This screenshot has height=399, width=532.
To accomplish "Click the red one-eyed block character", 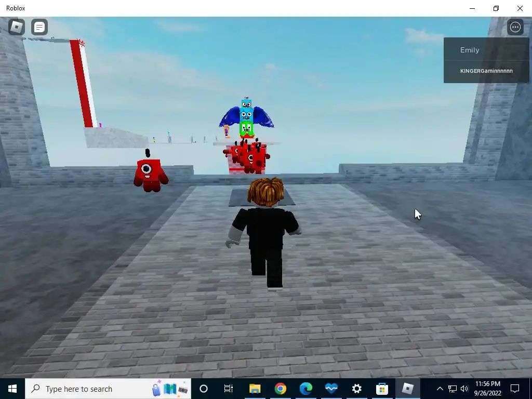I will 151,171.
